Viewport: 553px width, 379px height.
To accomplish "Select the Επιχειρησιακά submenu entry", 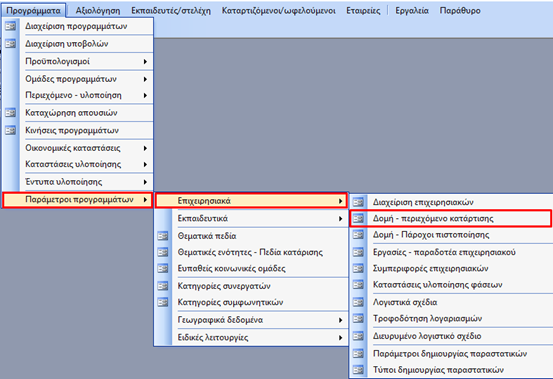I will point(251,201).
